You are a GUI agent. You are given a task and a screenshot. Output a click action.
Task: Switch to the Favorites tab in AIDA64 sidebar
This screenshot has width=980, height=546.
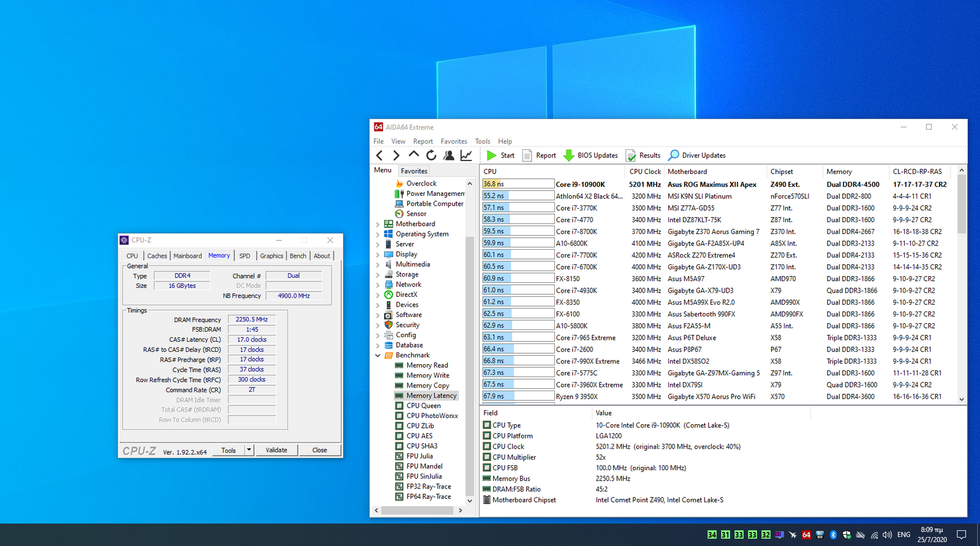414,171
